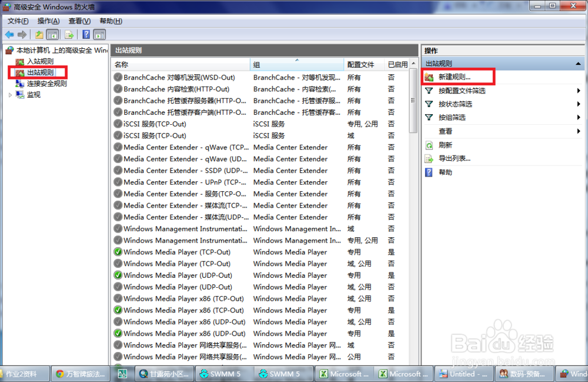Open the 按配置文件筛选 submenu
Screen dimensions: 588x382
pos(503,91)
